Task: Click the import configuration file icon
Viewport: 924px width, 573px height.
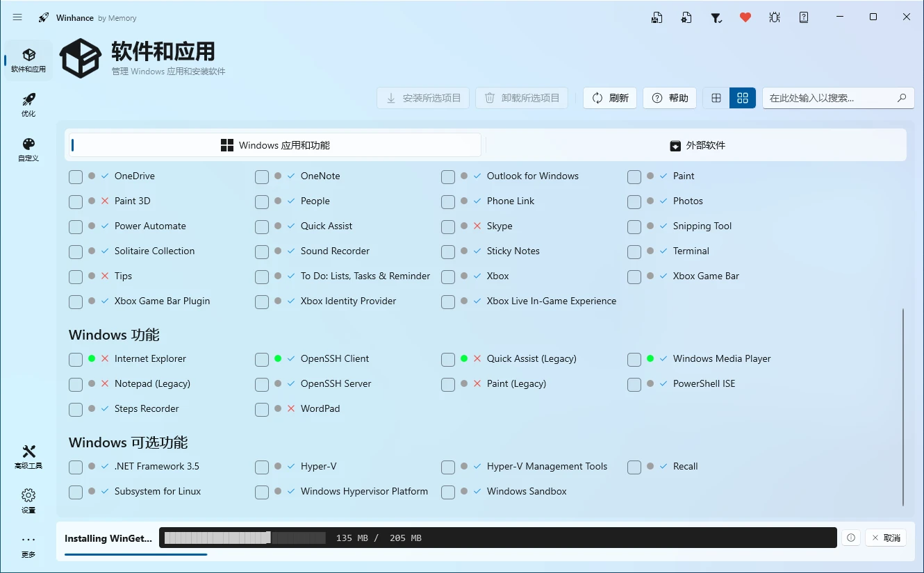Action: click(x=686, y=18)
